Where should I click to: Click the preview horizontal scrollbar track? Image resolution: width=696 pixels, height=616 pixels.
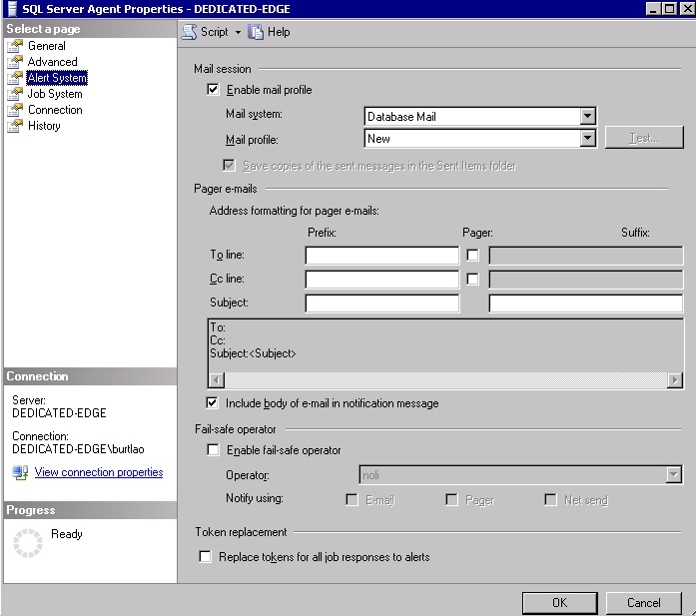[x=445, y=380]
